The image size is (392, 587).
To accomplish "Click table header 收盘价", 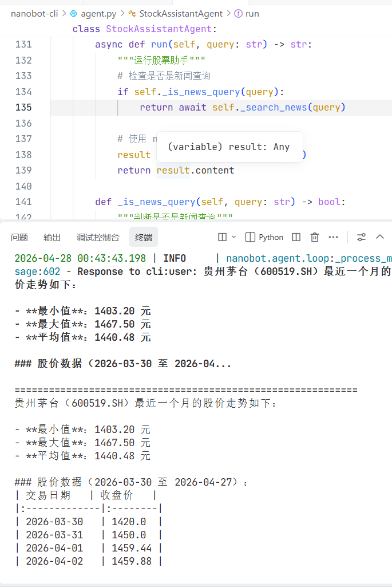I will pyautogui.click(x=117, y=495).
